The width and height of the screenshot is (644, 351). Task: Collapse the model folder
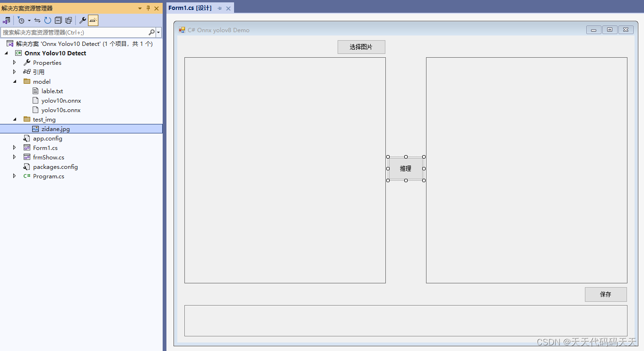coord(14,81)
